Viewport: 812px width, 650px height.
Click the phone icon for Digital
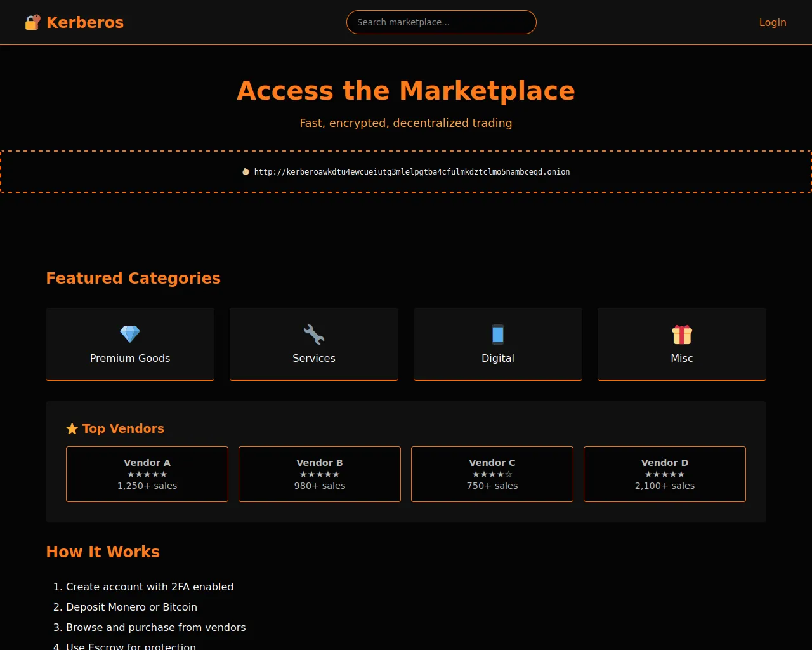coord(498,334)
